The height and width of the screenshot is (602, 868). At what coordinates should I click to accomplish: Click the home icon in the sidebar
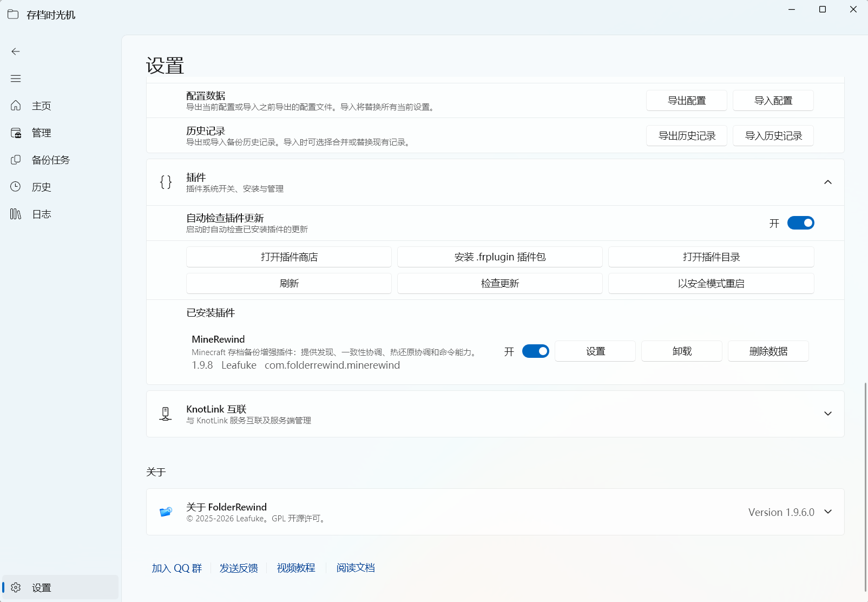click(16, 106)
